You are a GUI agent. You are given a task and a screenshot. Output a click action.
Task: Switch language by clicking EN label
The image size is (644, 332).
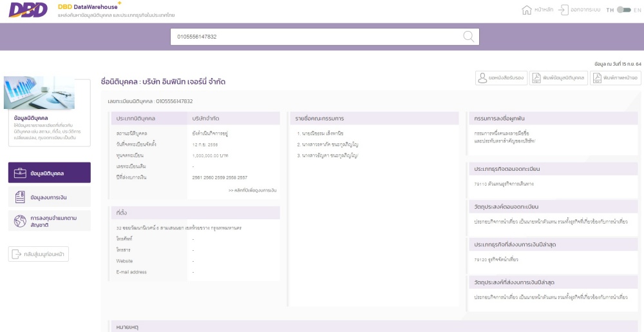[x=638, y=10]
